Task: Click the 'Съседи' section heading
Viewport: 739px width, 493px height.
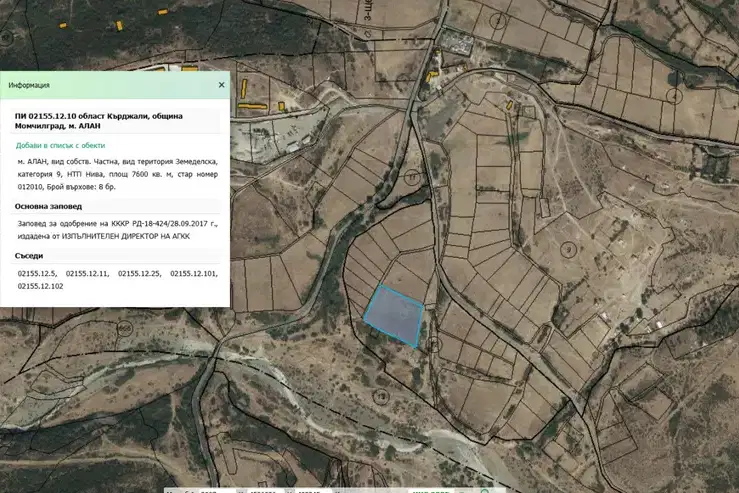Action: click(x=29, y=256)
